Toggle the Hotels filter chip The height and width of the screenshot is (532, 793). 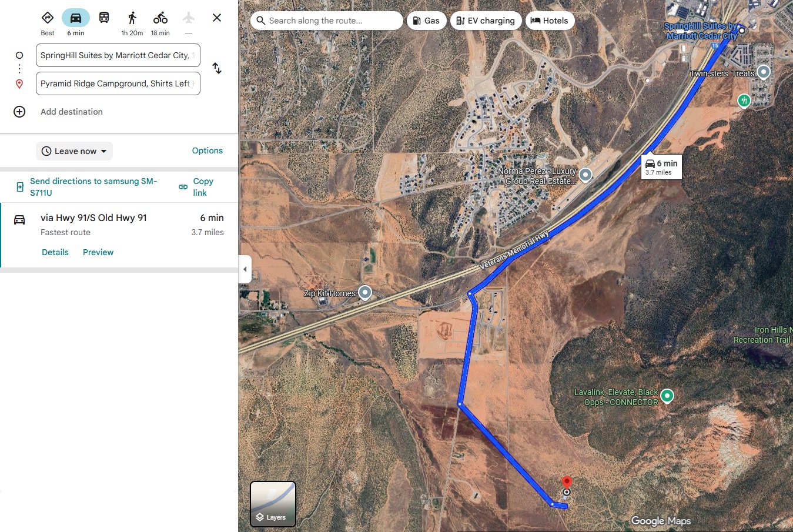550,21
